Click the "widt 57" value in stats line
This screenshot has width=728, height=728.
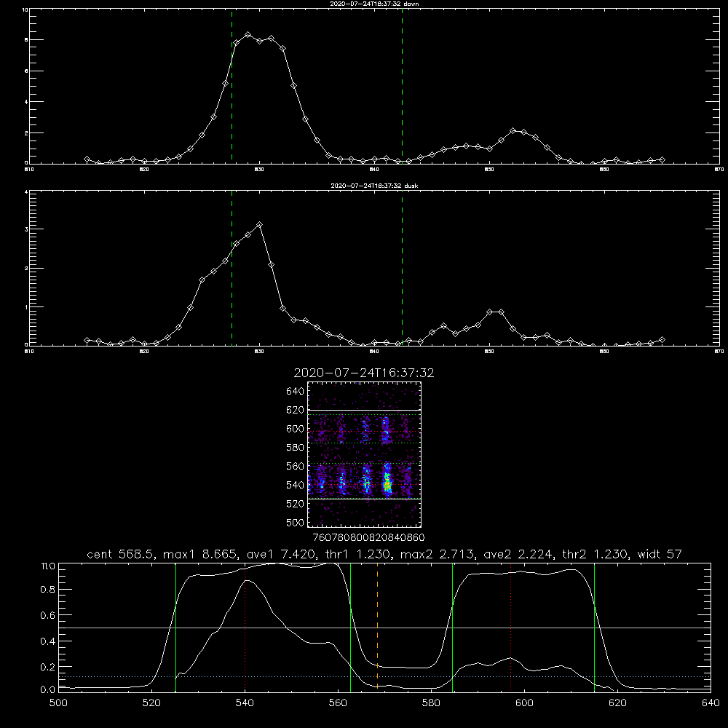660,554
